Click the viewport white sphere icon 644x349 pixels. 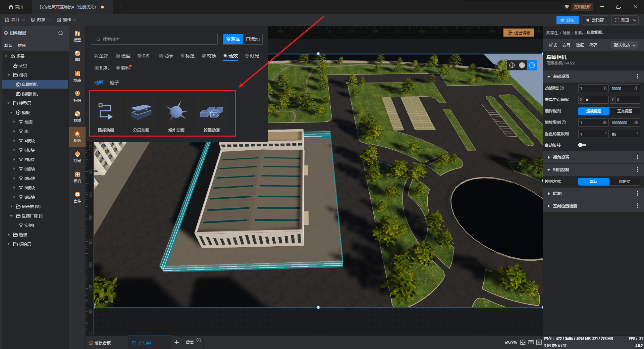tap(522, 65)
